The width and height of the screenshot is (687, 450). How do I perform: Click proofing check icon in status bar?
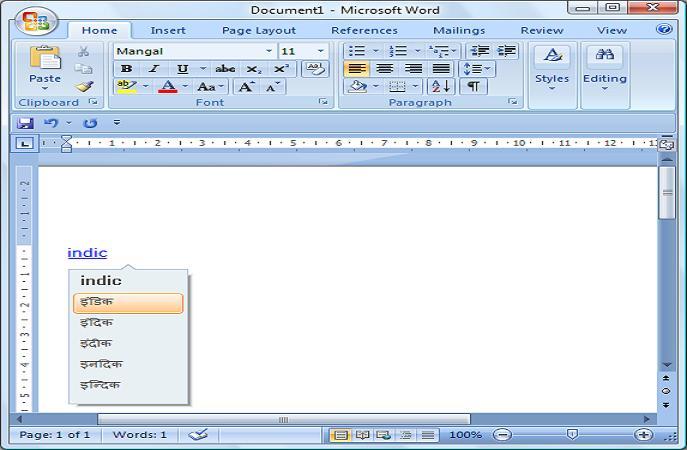[198, 435]
